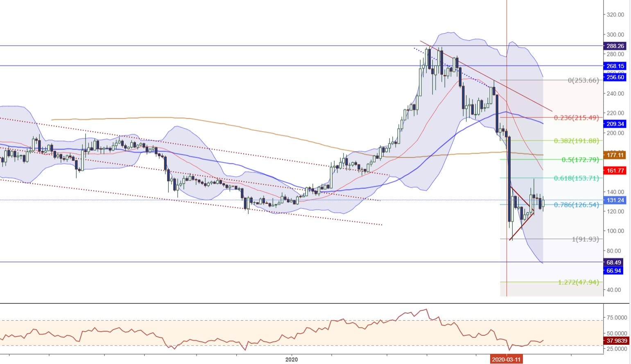Click the 288.26 horizontal line price label

(x=614, y=46)
